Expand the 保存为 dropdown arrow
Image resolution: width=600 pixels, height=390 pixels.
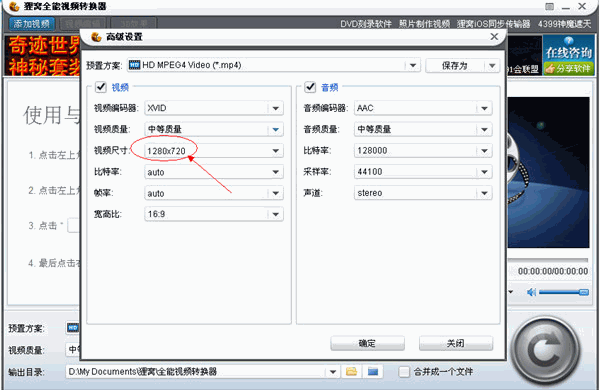click(492, 65)
